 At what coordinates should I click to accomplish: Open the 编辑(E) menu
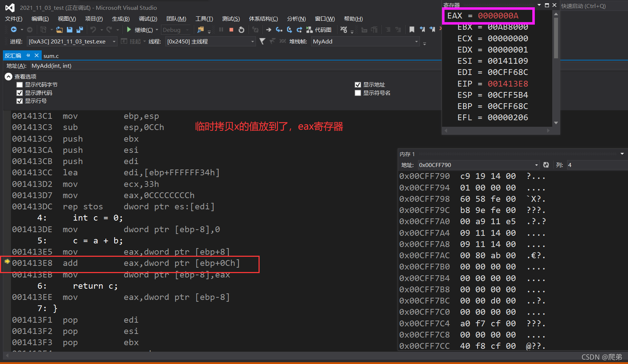pos(40,19)
